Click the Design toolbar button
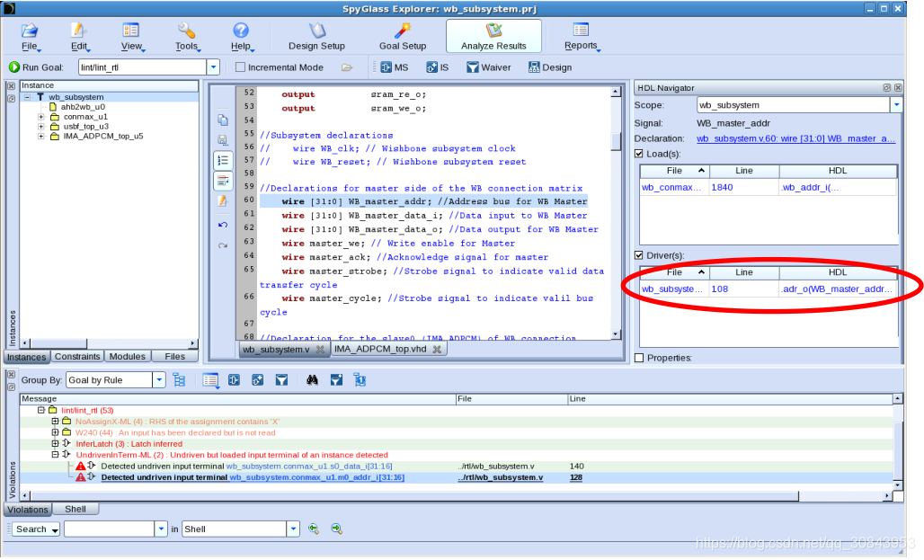 tap(550, 67)
